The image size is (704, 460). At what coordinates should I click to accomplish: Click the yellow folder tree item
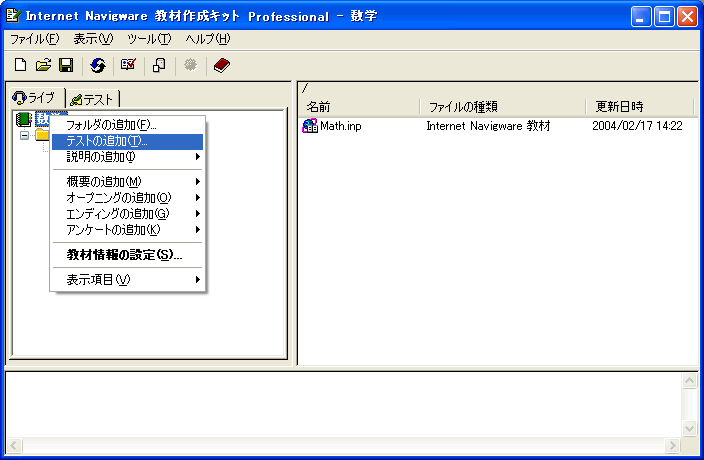(x=42, y=135)
